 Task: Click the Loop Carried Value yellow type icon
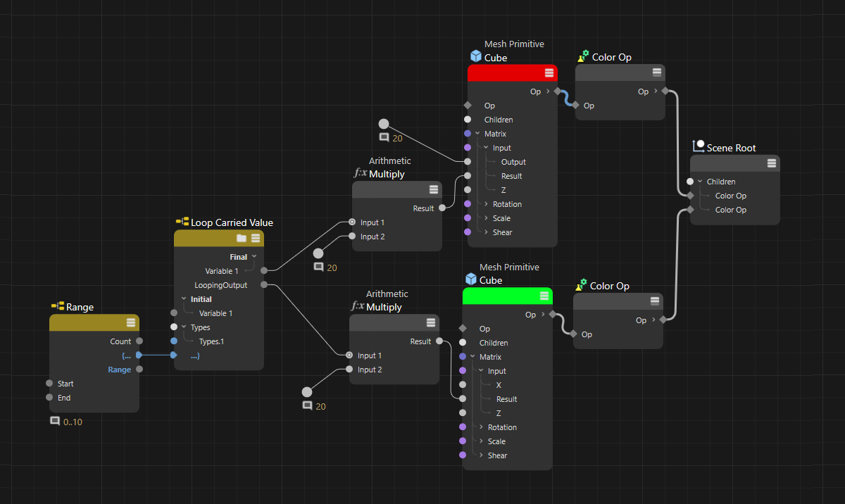coord(182,222)
